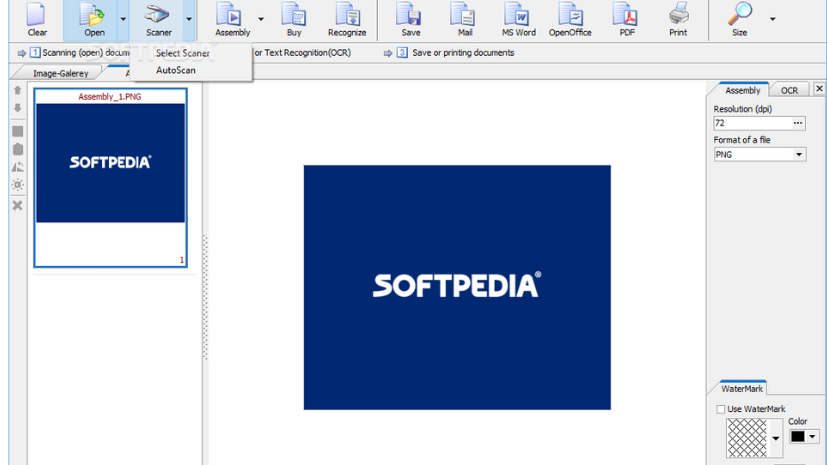Switch to the Image-Galerey tab
The image size is (827, 465).
click(60, 73)
